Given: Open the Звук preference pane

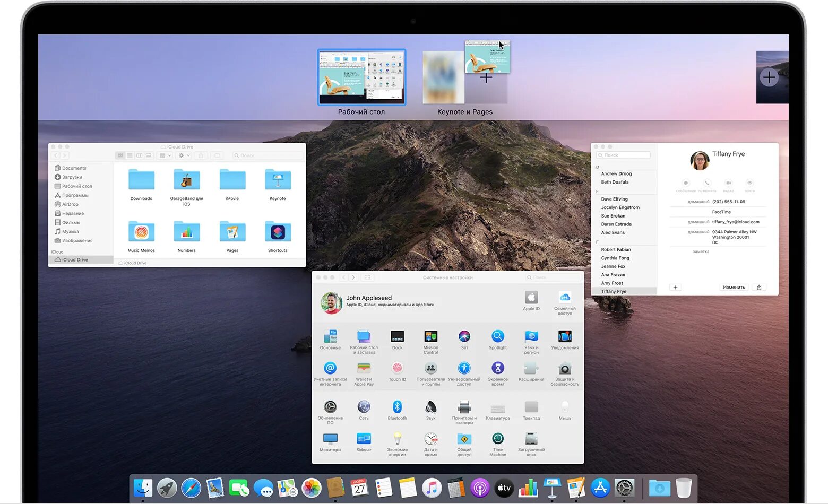Looking at the screenshot, I should pyautogui.click(x=430, y=411).
